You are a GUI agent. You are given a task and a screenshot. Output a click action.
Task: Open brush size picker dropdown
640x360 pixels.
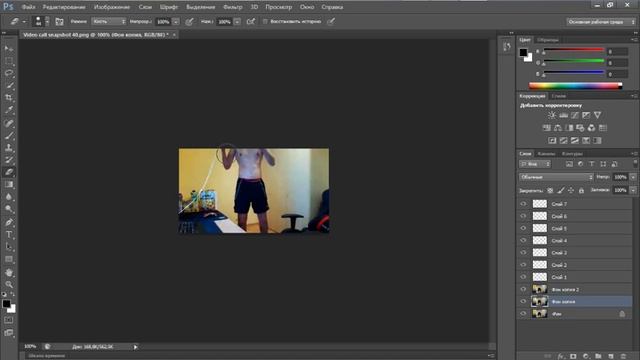(x=47, y=22)
